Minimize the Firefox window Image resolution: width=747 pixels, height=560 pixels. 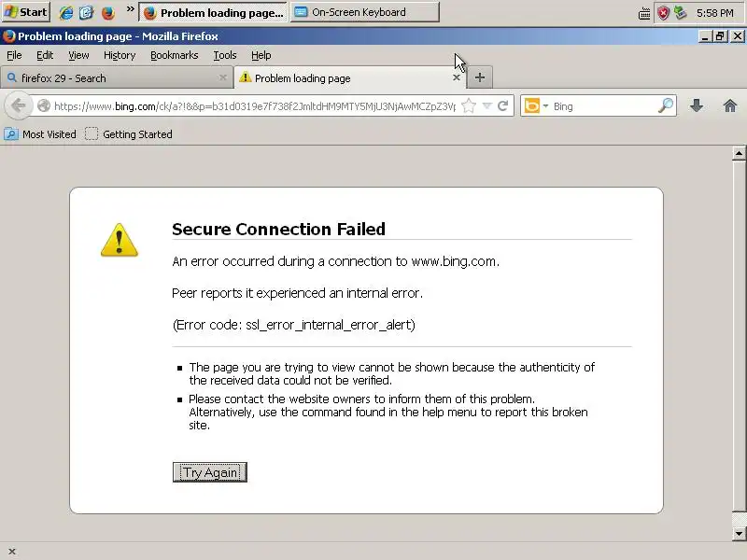pos(705,36)
